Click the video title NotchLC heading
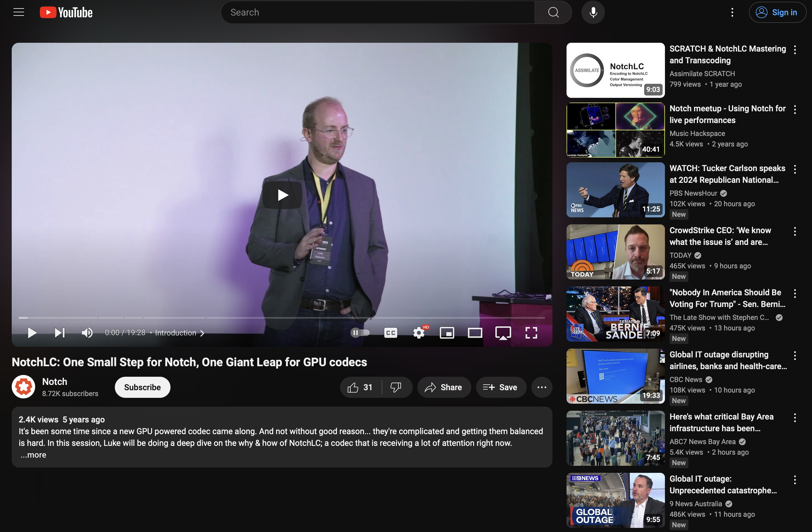The height and width of the screenshot is (532, 812). coord(189,362)
